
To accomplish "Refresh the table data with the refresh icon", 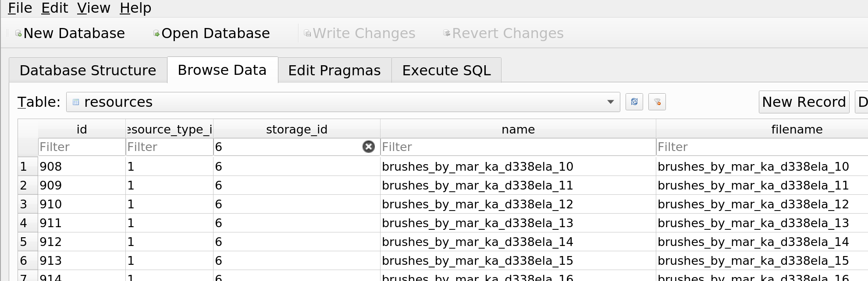I will tap(634, 102).
